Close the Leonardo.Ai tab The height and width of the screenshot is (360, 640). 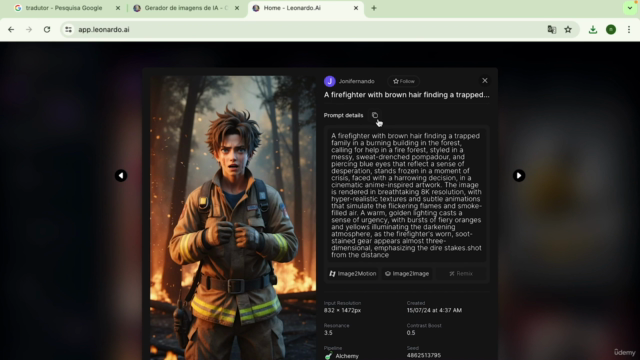356,8
